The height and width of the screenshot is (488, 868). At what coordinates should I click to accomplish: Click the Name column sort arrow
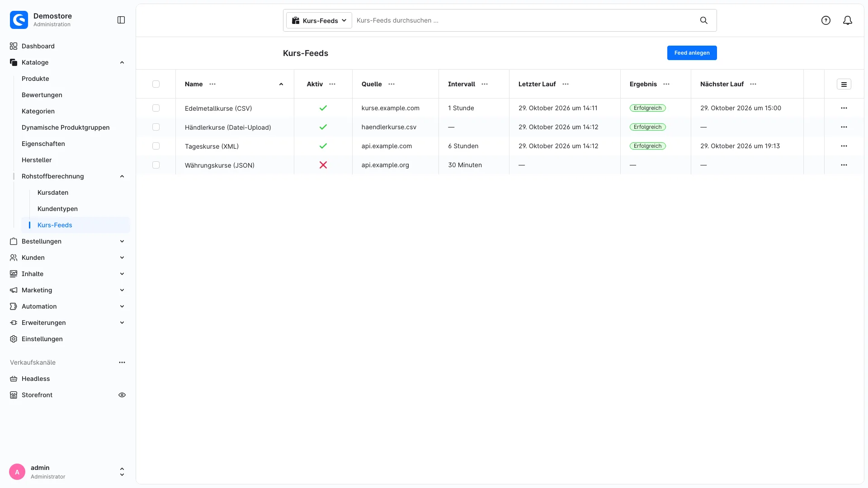[x=281, y=84]
